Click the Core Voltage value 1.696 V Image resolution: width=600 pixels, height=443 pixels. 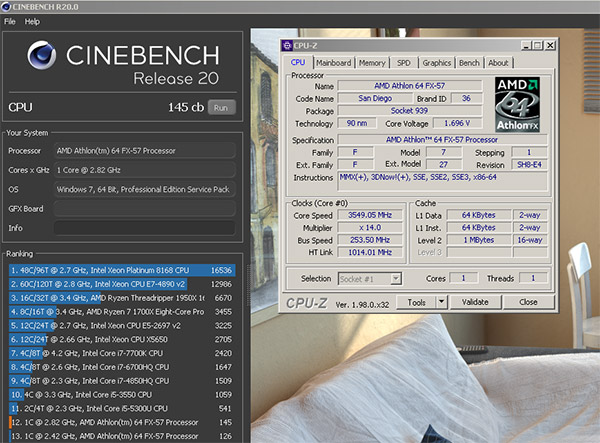[457, 123]
